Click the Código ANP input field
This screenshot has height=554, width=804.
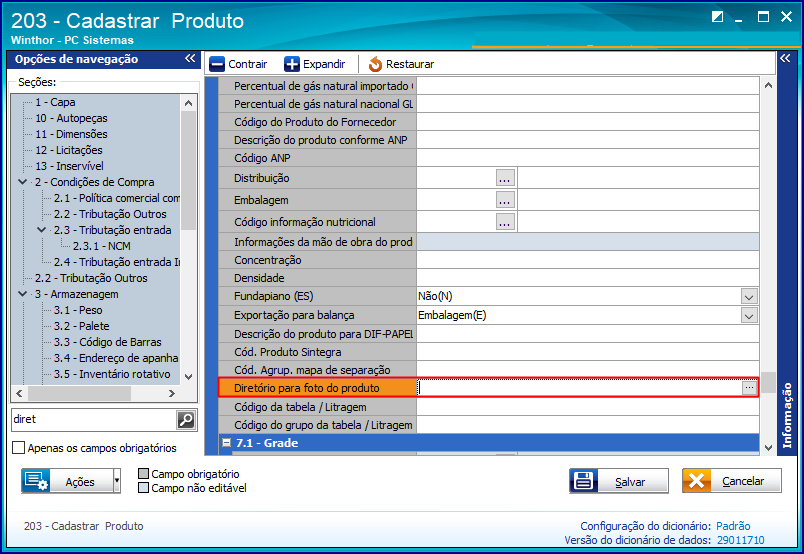coord(588,158)
